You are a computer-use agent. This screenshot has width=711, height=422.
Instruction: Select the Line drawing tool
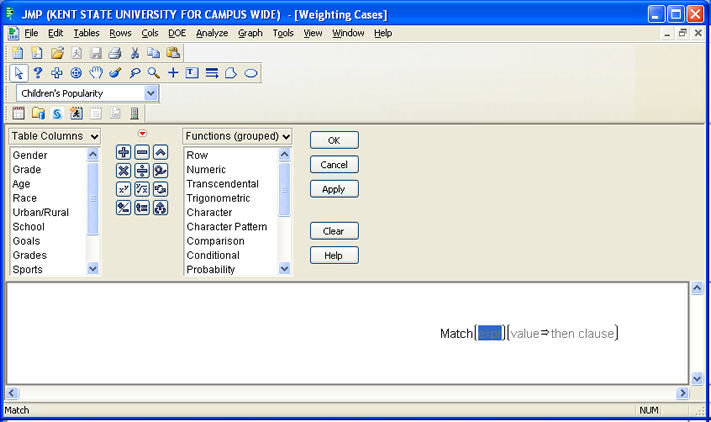tap(212, 73)
